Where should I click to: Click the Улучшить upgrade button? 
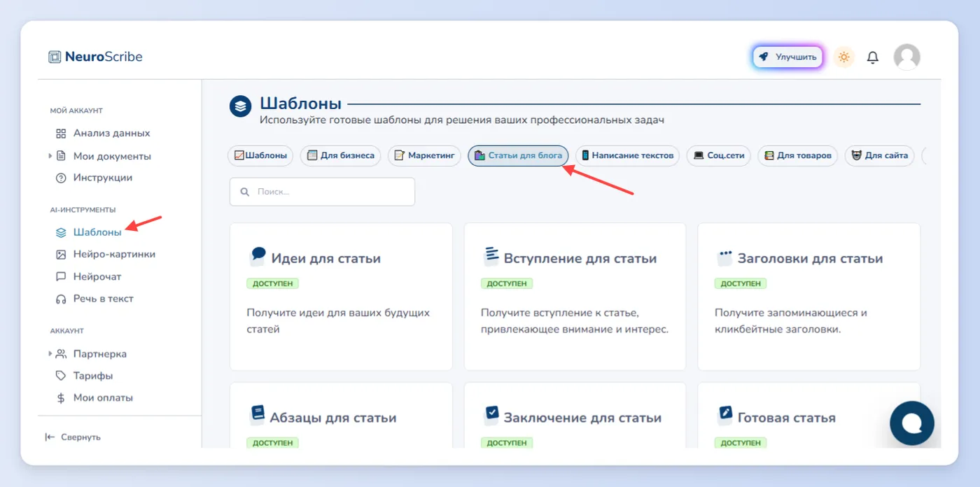click(788, 57)
